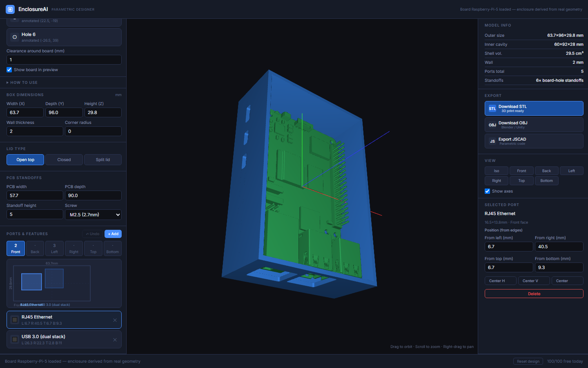Viewport: 588px width, 368px height.
Task: Set the view to Front
Action: 521,171
